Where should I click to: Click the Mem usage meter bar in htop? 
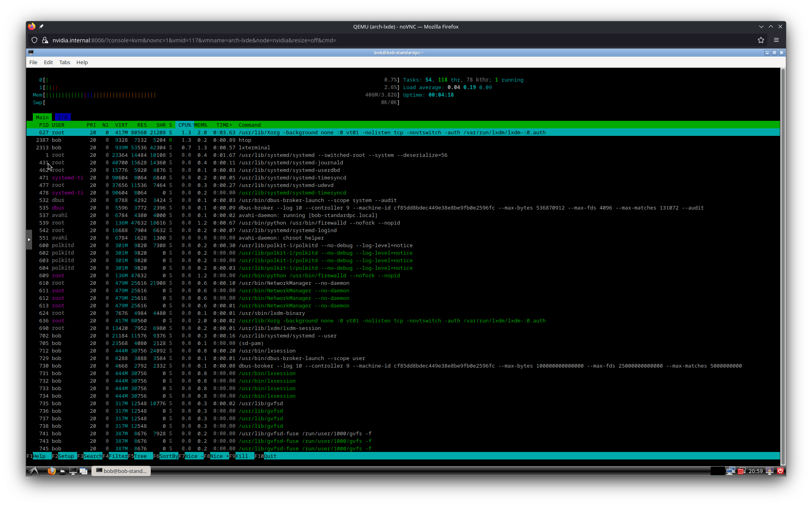99,95
